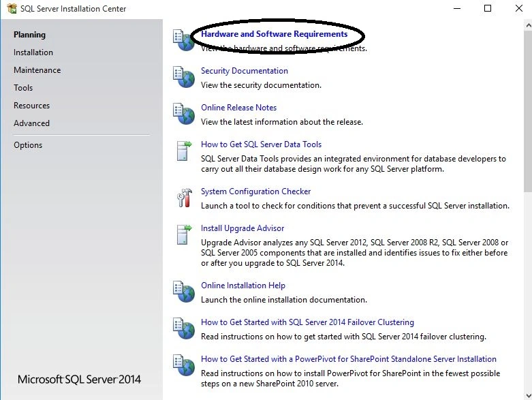Click the Install Upgrade Advisor server icon
Viewport: 532px width, 400px height.
tap(184, 234)
